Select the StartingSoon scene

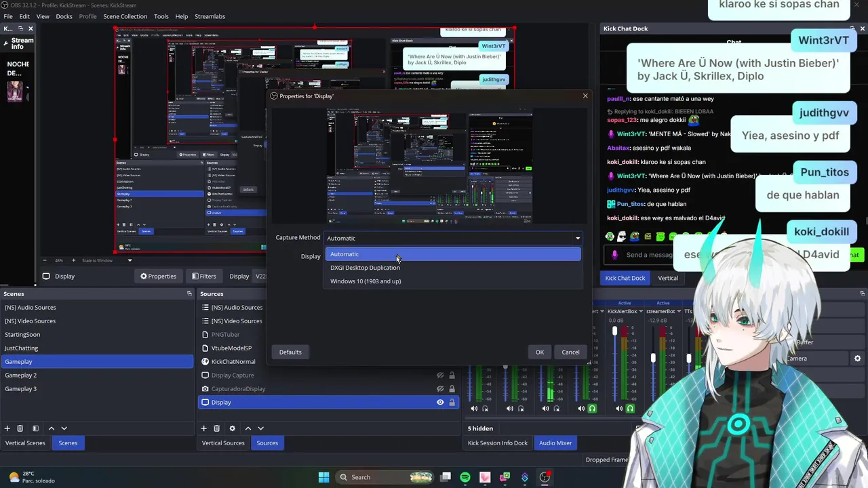97,334
